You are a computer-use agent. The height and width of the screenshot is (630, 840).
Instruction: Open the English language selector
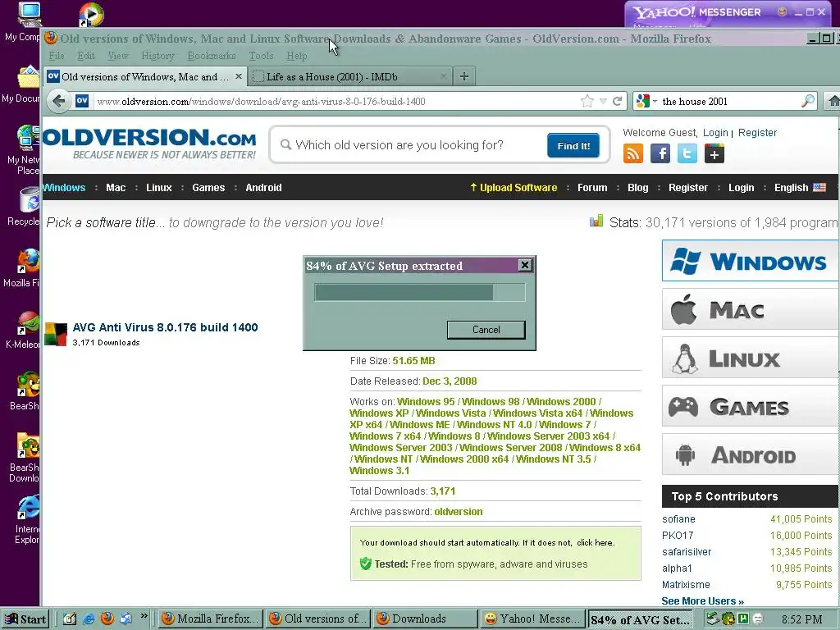(800, 188)
